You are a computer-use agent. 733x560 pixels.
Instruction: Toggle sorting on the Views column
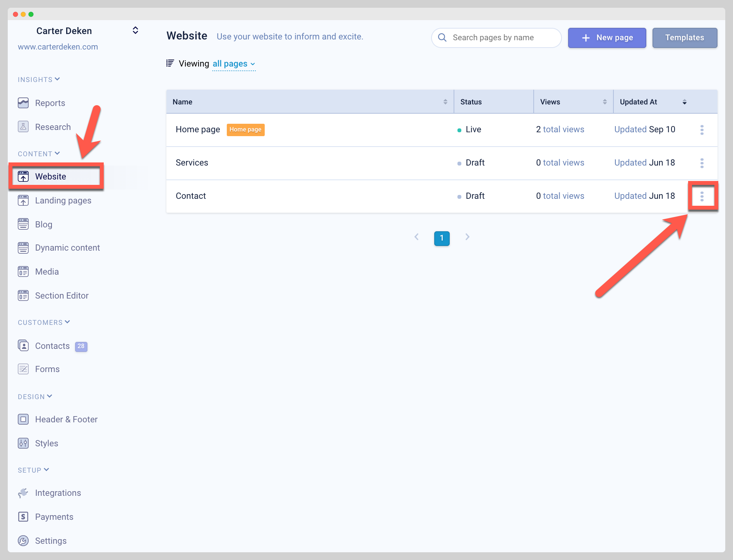point(605,102)
